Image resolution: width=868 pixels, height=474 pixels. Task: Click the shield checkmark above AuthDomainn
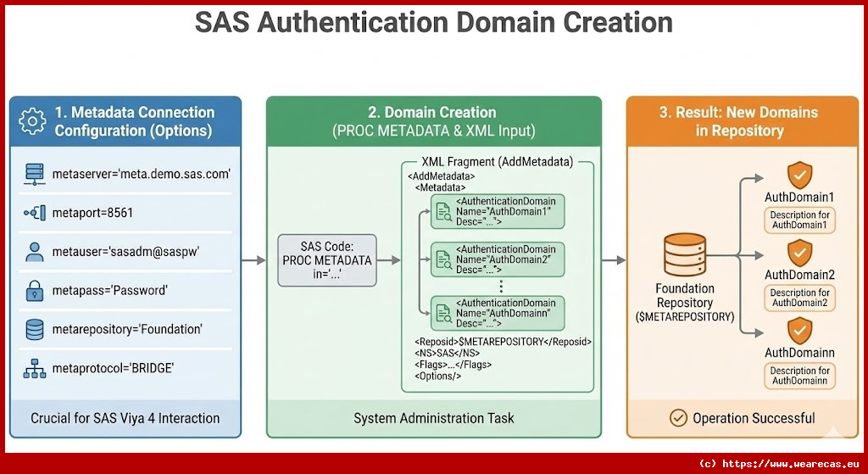799,329
